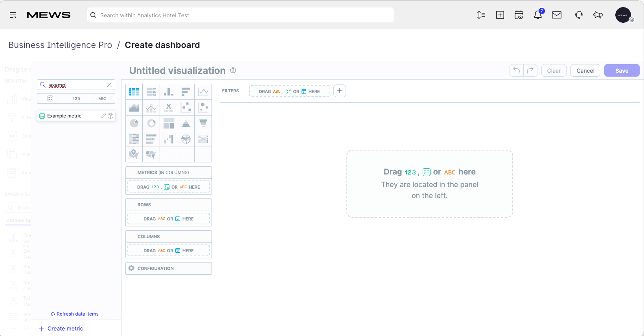644x336 pixels.
Task: Choose the Scatter plot type
Action: tap(186, 108)
